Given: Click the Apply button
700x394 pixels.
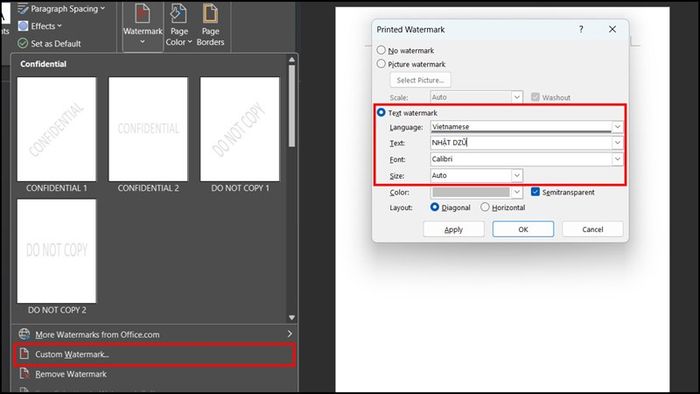Looking at the screenshot, I should (x=454, y=229).
